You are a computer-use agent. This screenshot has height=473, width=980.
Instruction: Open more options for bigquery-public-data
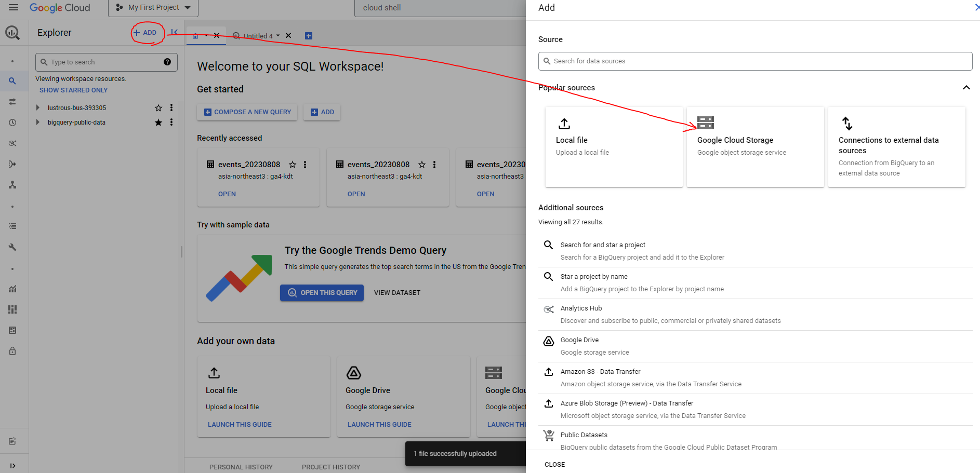click(x=171, y=122)
